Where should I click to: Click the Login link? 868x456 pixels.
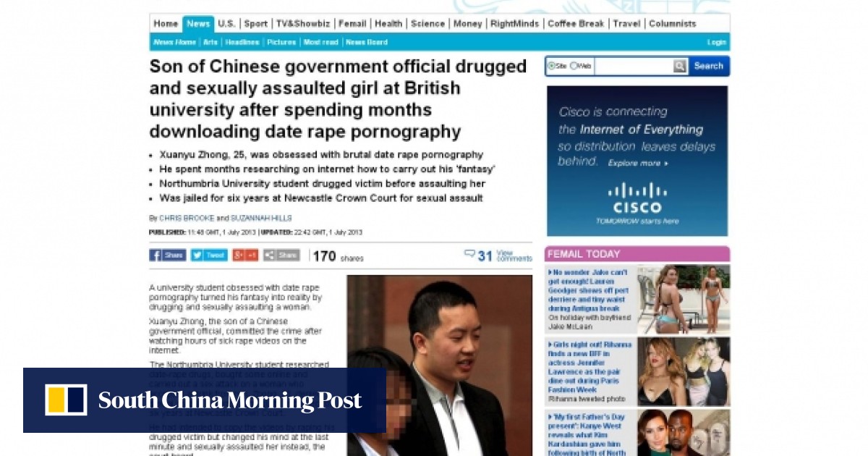coord(716,43)
